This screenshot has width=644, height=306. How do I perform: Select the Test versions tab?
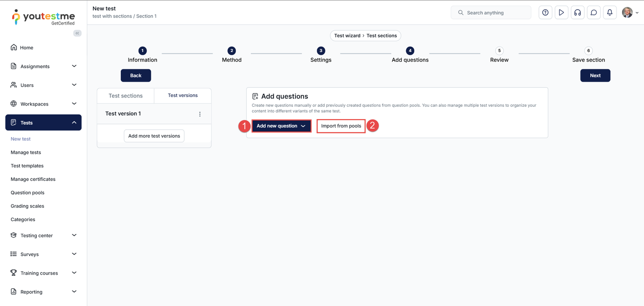[183, 95]
